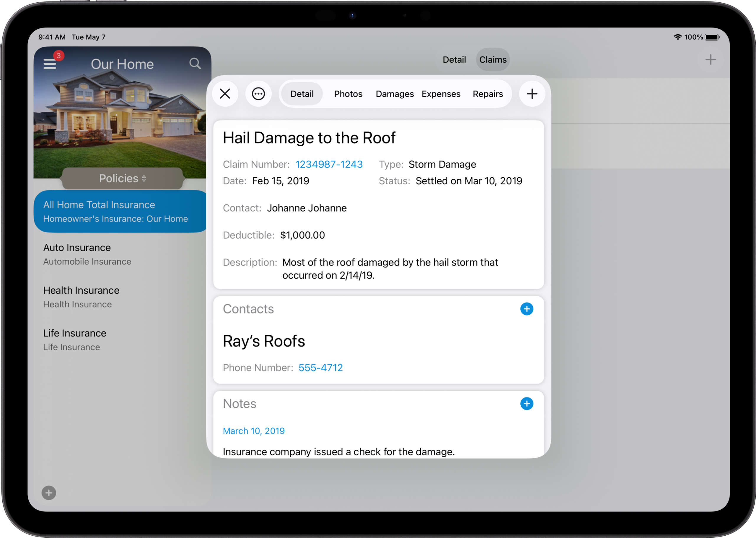Open the Damages tab

pos(395,94)
